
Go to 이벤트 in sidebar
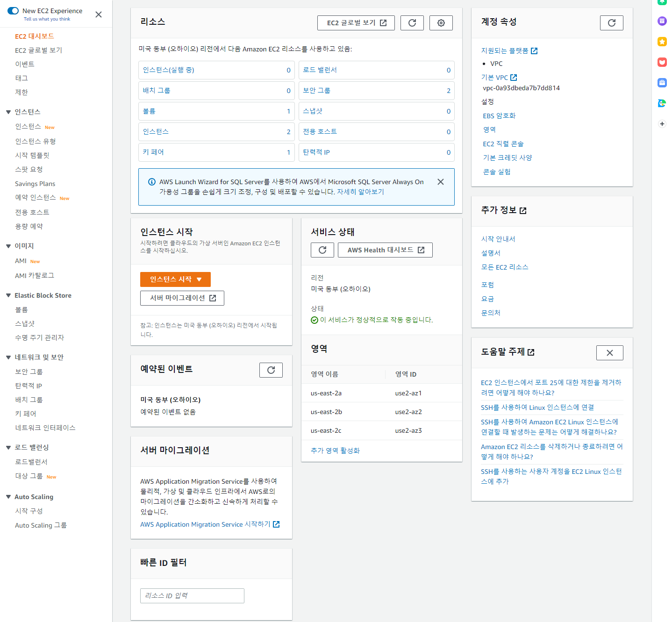(25, 64)
